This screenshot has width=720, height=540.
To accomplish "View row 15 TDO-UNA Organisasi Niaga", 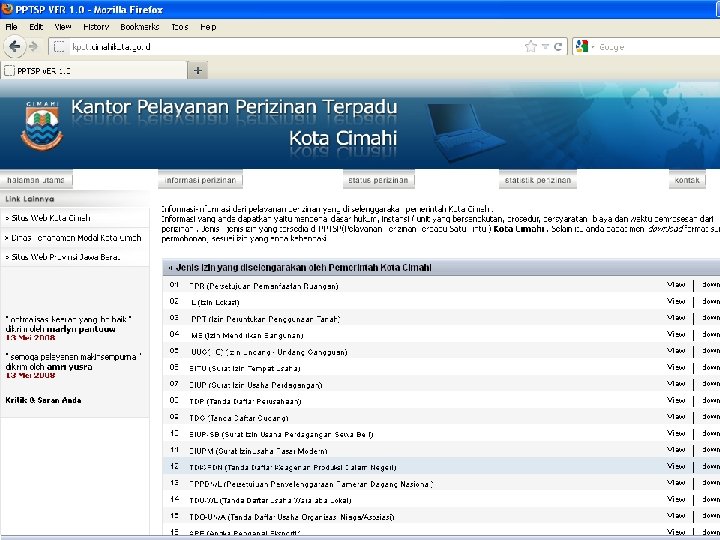I will 676,516.
